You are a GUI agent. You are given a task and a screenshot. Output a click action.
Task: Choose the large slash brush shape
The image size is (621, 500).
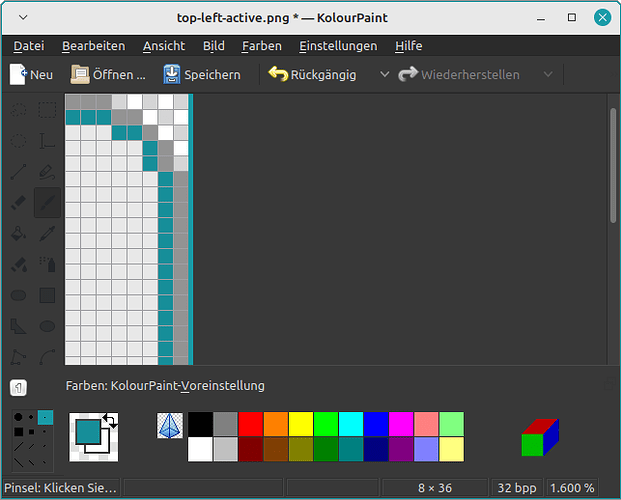(x=18, y=447)
